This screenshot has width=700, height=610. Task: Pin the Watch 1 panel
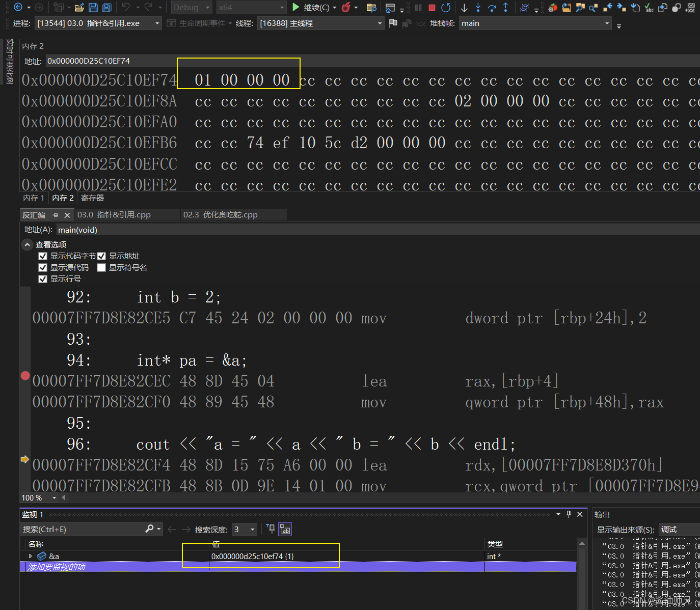(569, 514)
